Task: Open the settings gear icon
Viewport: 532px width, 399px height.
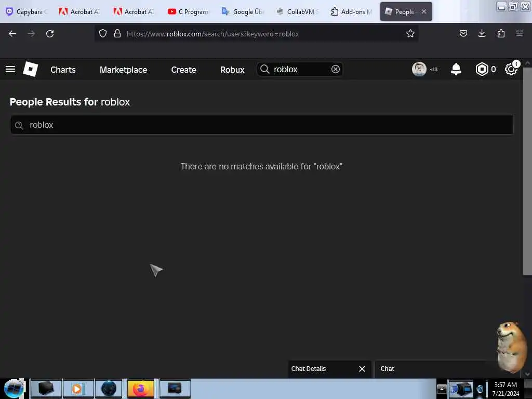Action: (511, 69)
